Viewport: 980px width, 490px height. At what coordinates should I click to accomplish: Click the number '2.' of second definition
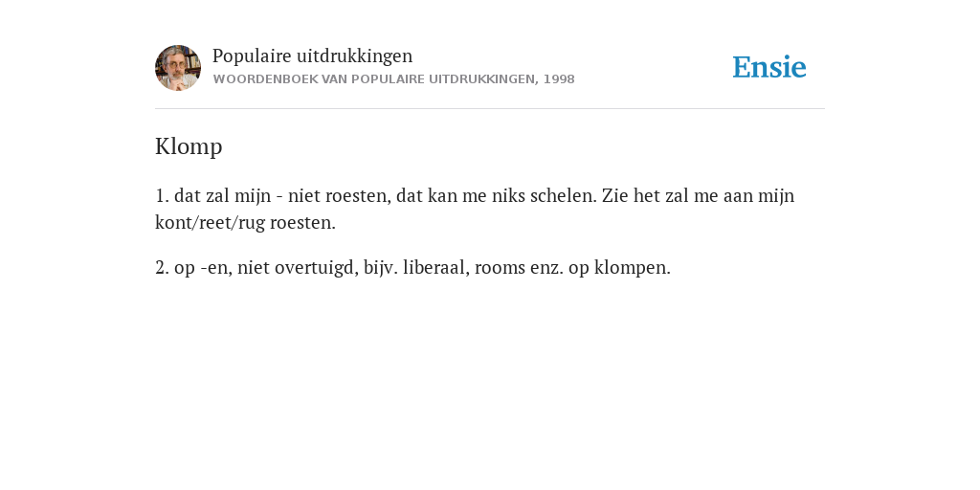(x=162, y=268)
